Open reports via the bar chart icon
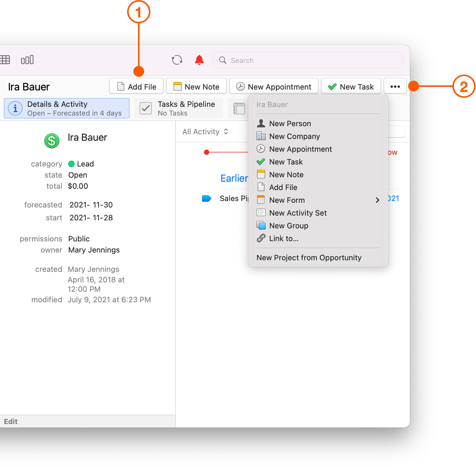476x467 pixels. tap(27, 59)
